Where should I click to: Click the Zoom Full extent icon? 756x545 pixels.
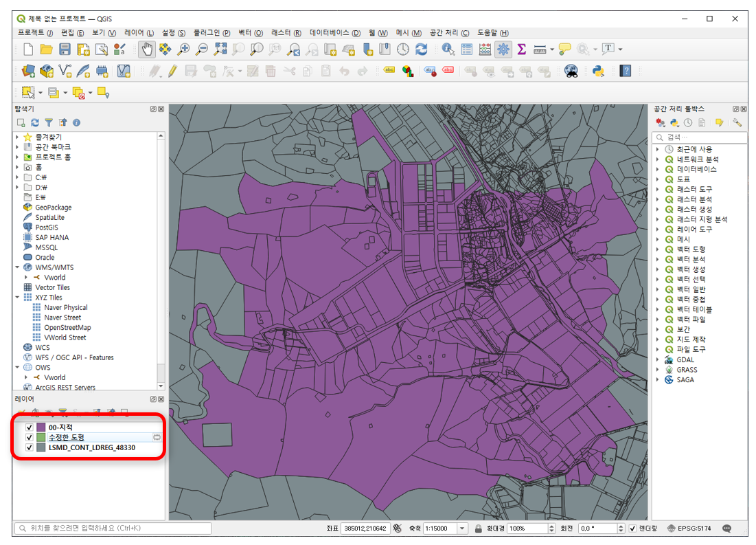point(220,49)
